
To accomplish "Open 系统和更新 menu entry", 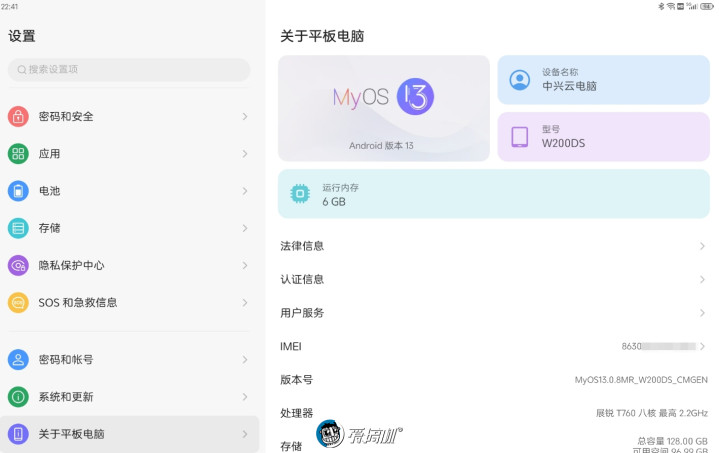I will point(129,397).
